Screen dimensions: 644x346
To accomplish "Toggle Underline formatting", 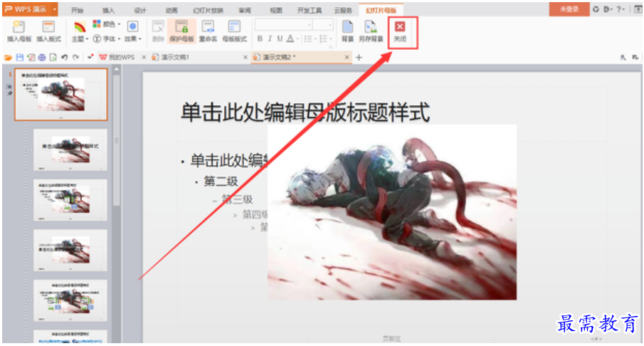I will [x=280, y=38].
